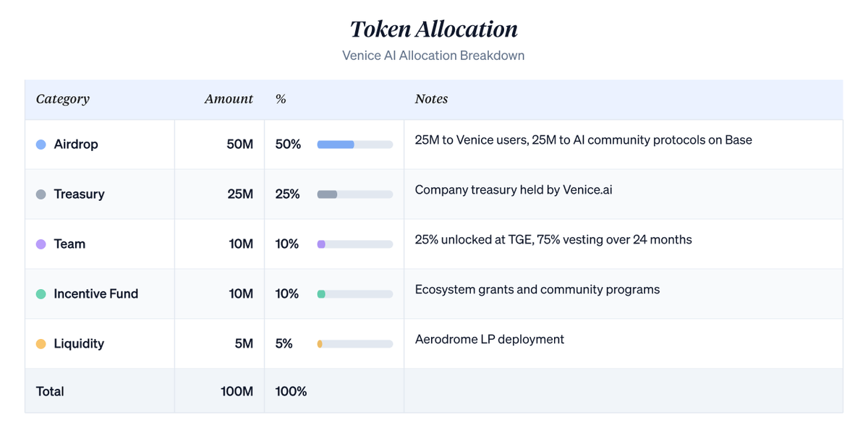Screen dimensions: 868x438
Task: Click the Team vesting note text
Action: coord(553,239)
